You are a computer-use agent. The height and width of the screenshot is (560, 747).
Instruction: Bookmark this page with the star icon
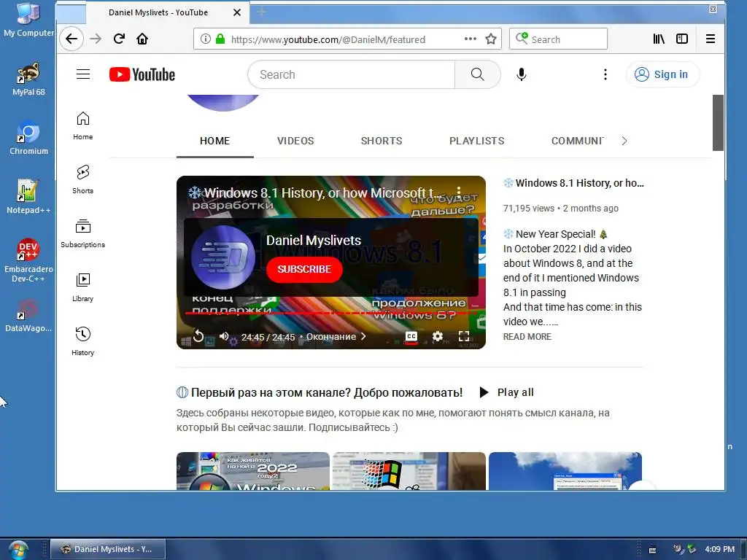pos(491,39)
